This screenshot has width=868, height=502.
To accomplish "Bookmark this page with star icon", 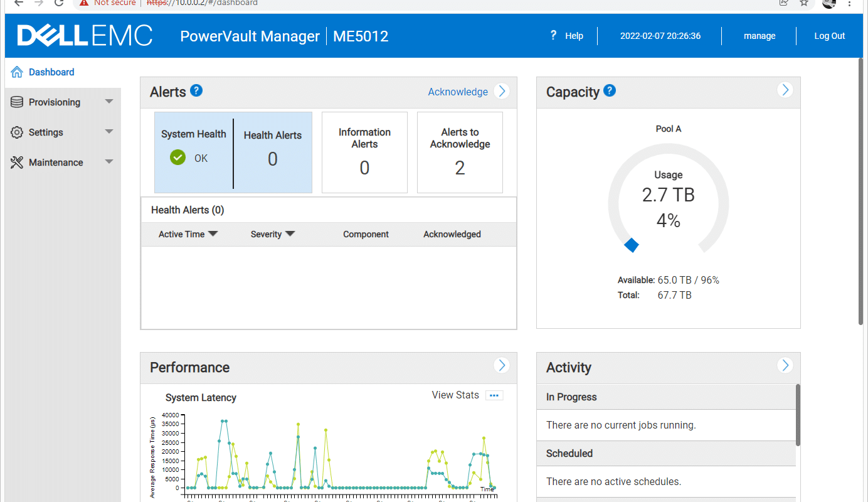I will coord(803,3).
